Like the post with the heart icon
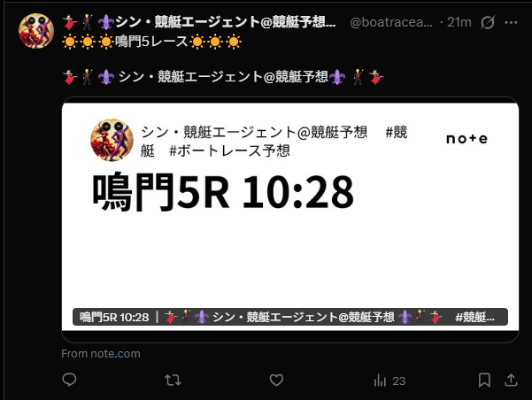 tap(276, 380)
